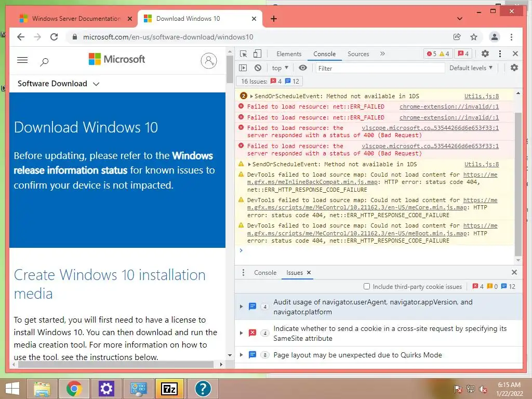The width and height of the screenshot is (532, 399).
Task: Open Chrome profile avatar icon
Action: tap(495, 37)
